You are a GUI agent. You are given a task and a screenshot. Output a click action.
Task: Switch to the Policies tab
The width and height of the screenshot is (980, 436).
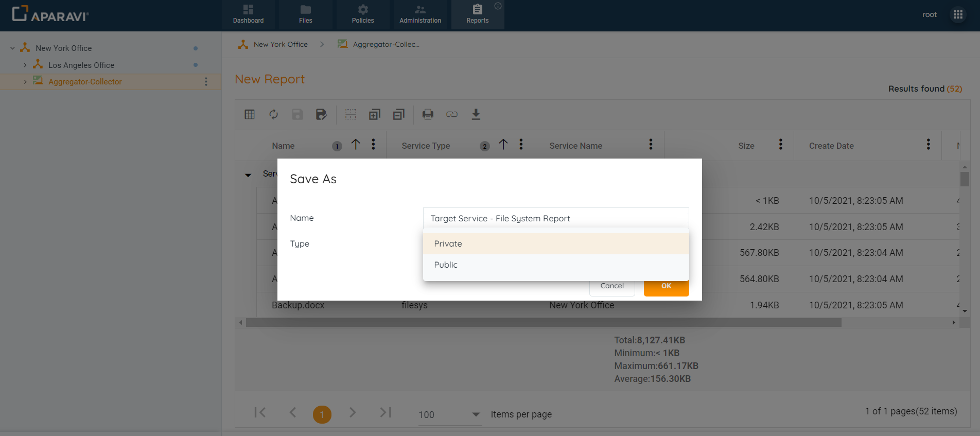(x=363, y=14)
